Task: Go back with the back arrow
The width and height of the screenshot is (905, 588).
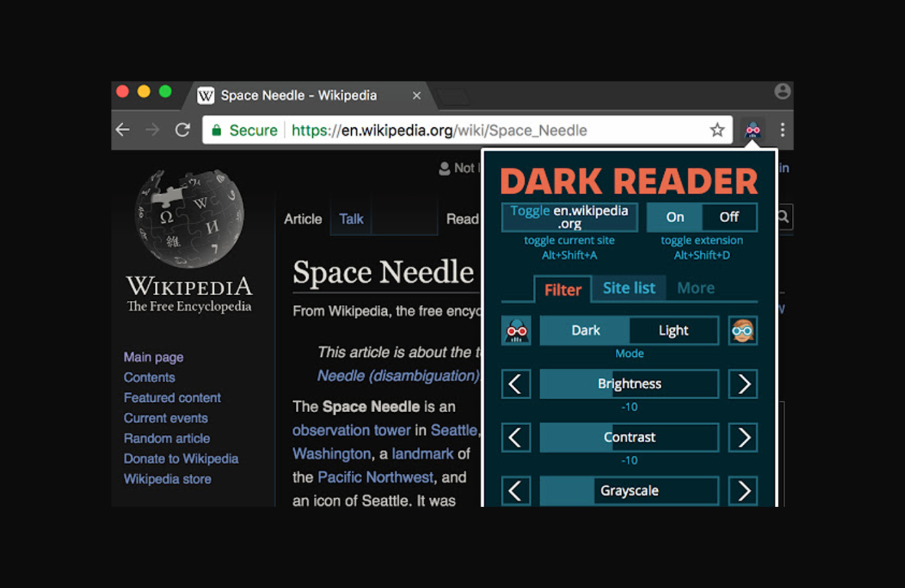Action: point(123,130)
